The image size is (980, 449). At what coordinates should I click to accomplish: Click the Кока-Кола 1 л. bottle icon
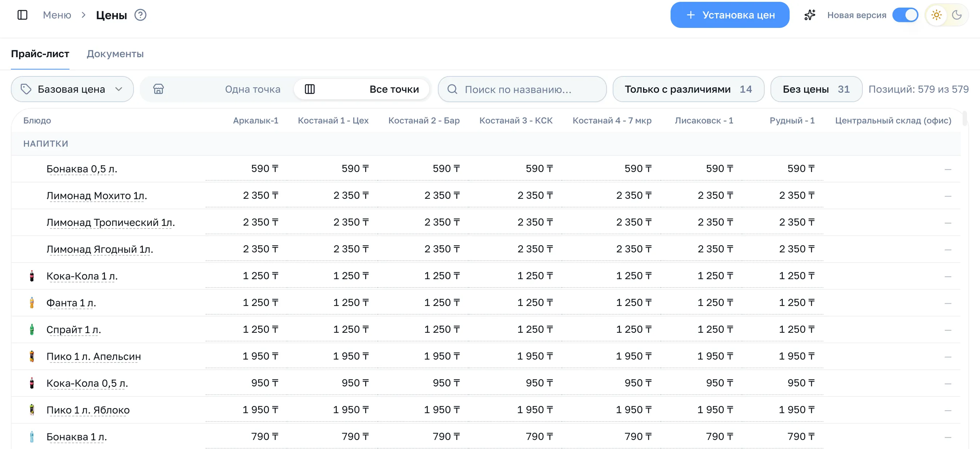(x=32, y=276)
